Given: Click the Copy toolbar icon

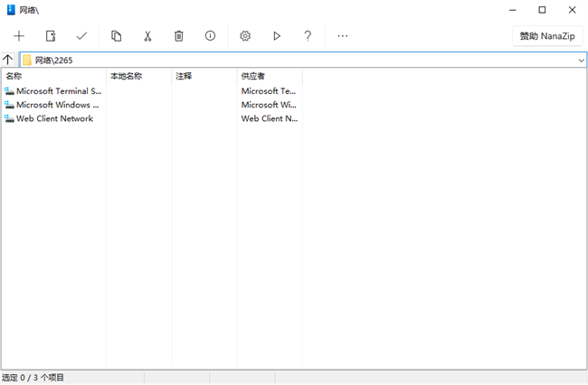Looking at the screenshot, I should tap(117, 36).
